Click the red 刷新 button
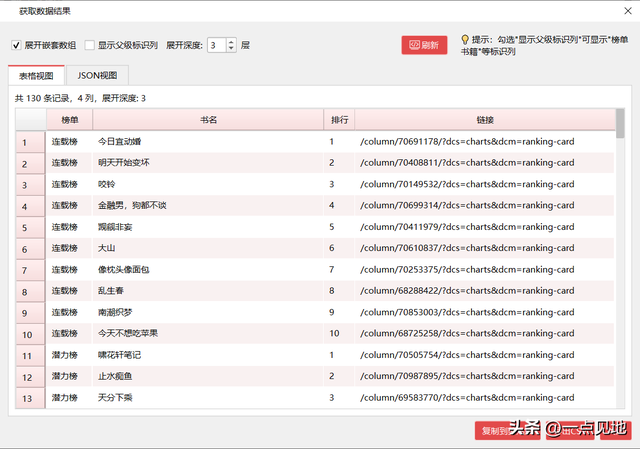Viewport: 640px width, 449px height. (424, 45)
